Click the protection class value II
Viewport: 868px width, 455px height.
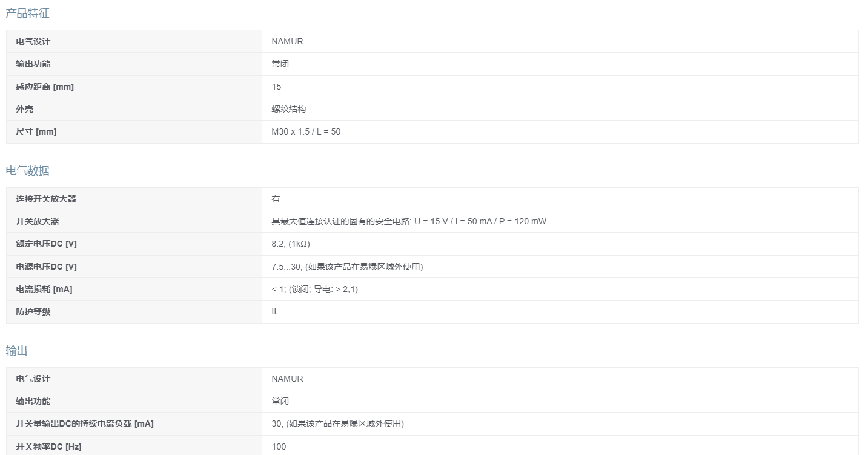(274, 311)
